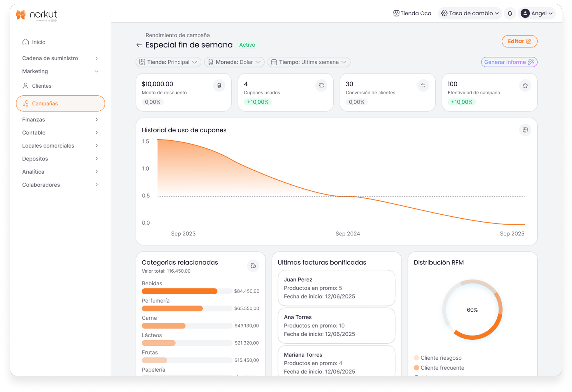The height and width of the screenshot is (392, 572).
Task: Select Inicio in the sidebar
Action: tap(38, 42)
